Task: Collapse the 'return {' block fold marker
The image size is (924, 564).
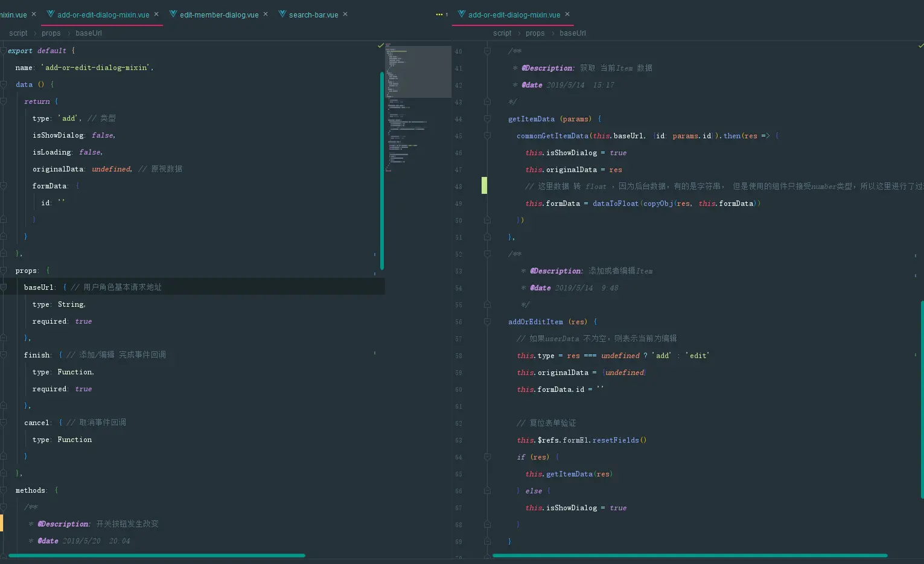Action: click(3, 101)
